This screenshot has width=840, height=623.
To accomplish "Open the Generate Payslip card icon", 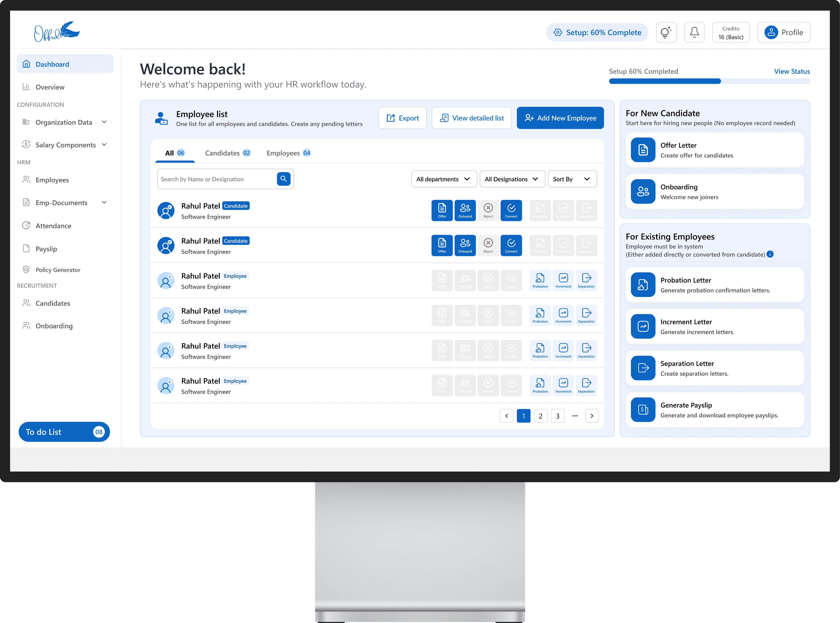I will click(643, 410).
